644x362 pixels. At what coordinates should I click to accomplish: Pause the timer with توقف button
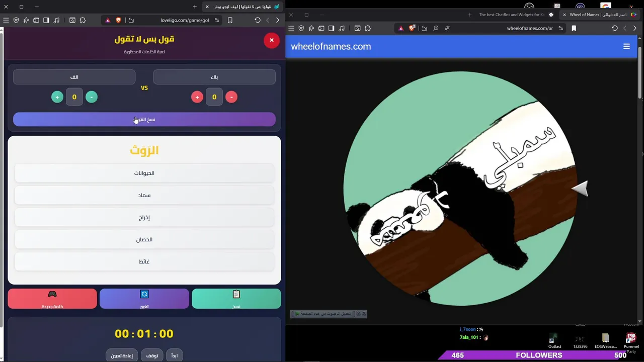pyautogui.click(x=152, y=355)
